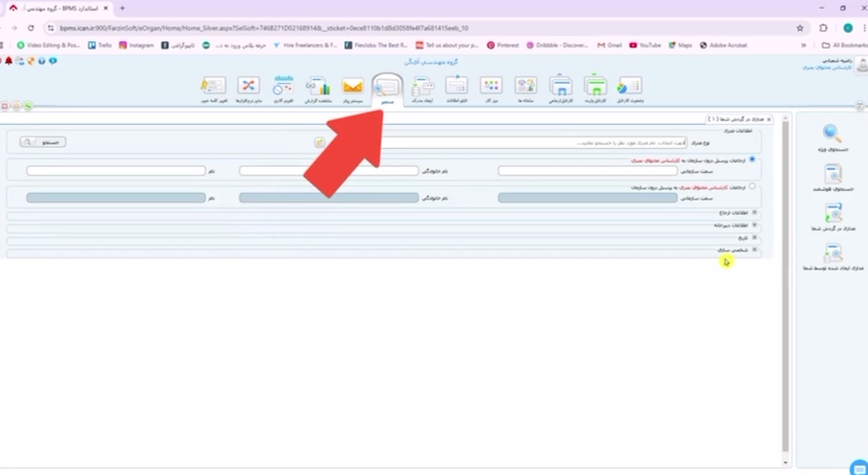Viewport: 868px width, 475px height.
Task: Open the create document toolbar icon
Action: point(422,87)
